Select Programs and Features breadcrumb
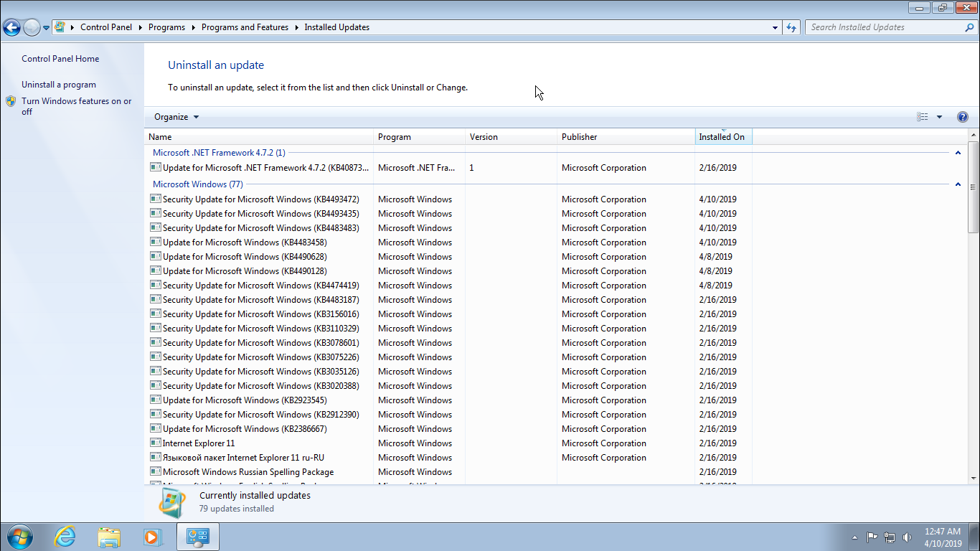The width and height of the screenshot is (980, 551). click(245, 27)
